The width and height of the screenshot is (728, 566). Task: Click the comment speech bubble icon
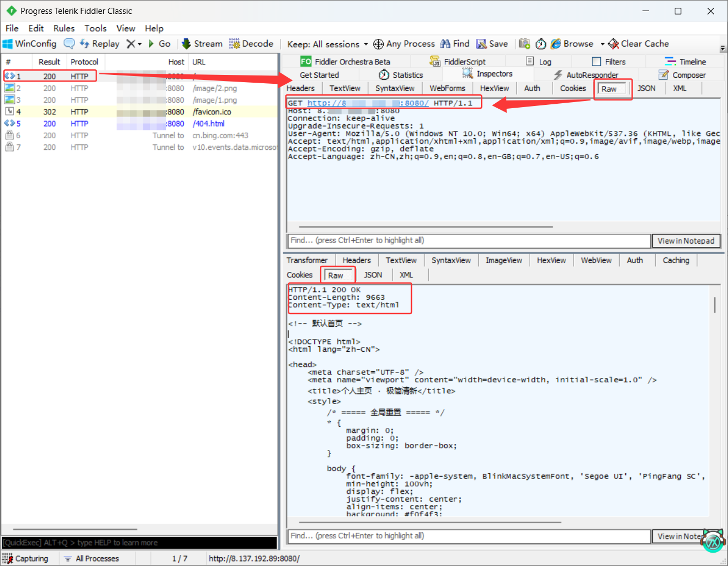pos(69,44)
